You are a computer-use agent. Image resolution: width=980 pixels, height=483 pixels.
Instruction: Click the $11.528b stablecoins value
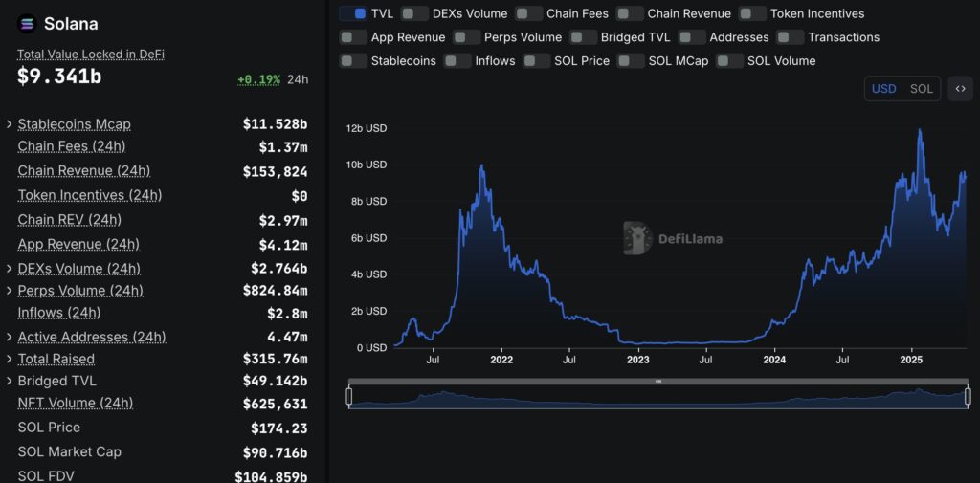click(275, 123)
